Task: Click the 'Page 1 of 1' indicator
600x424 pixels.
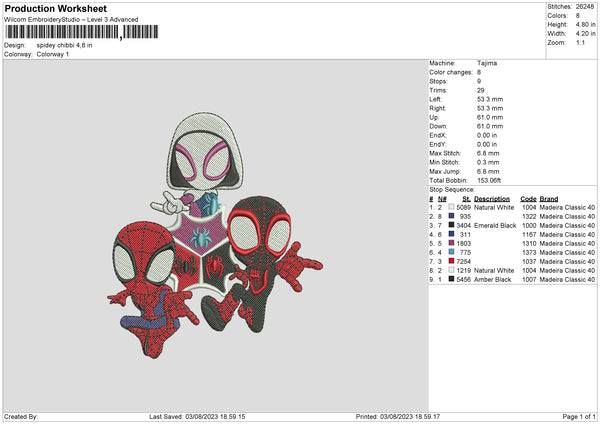Action: (x=579, y=416)
